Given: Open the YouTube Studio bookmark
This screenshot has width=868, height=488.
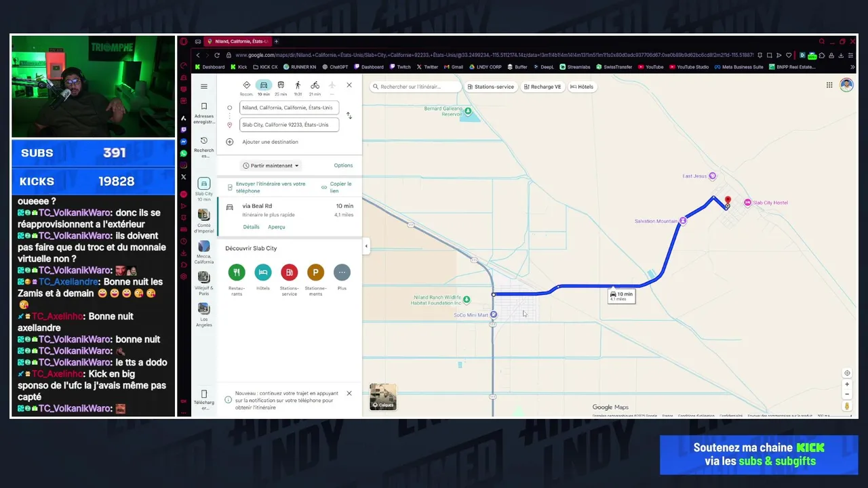Looking at the screenshot, I should tap(689, 67).
